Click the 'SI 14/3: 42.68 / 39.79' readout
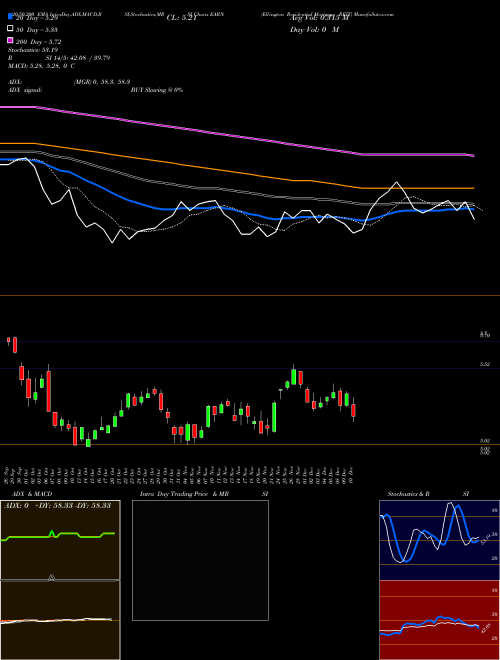The image size is (500, 660). click(78, 58)
